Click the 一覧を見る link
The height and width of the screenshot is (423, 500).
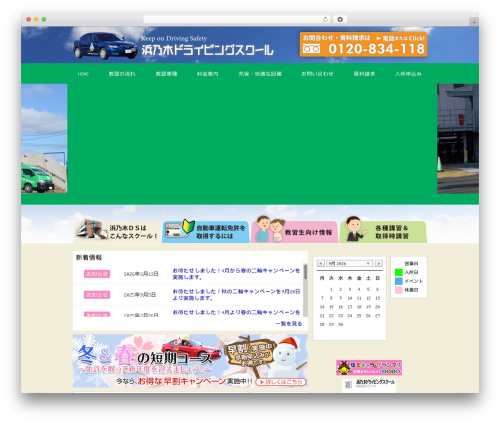[x=289, y=324]
